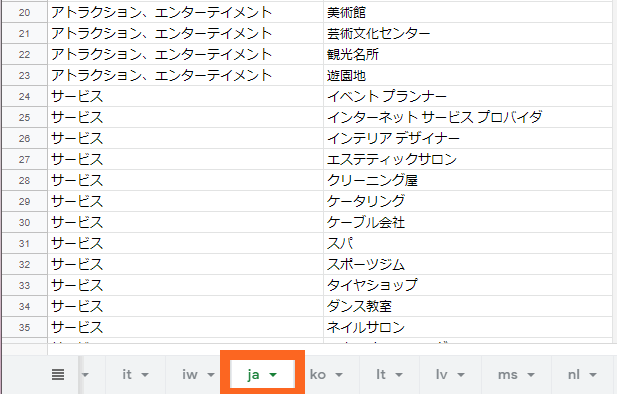
Task: Select cell containing スパ
Action: [x=468, y=243]
